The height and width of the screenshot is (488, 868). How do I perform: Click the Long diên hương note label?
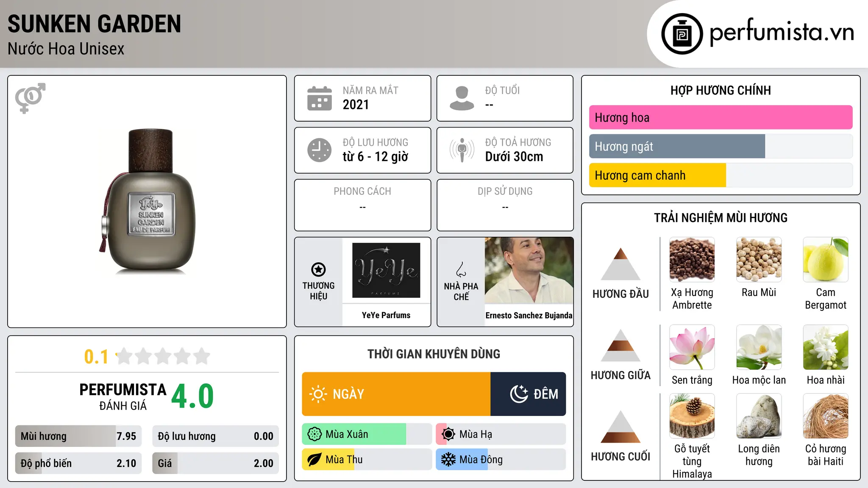coord(759,455)
